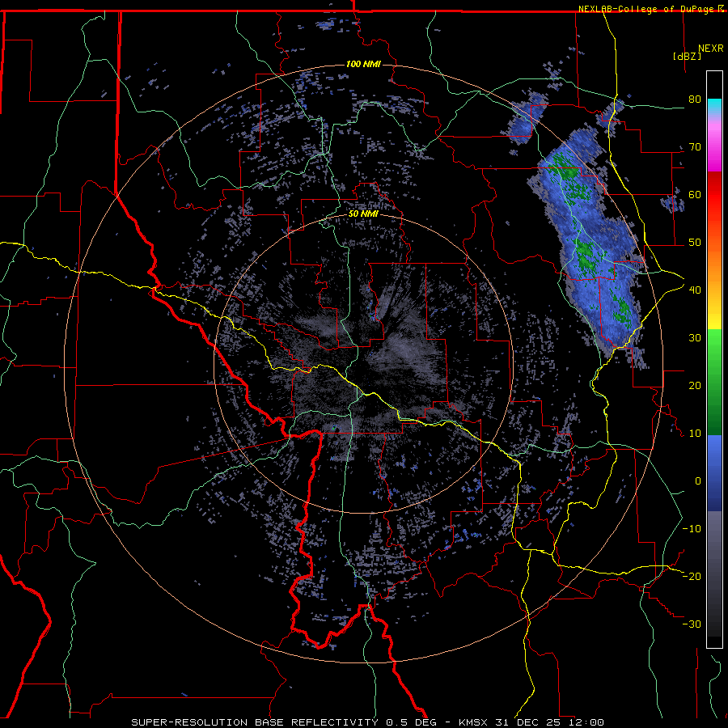The width and height of the screenshot is (728, 728).
Task: Click the 30 value on the dBZ scale
Action: pos(695,337)
